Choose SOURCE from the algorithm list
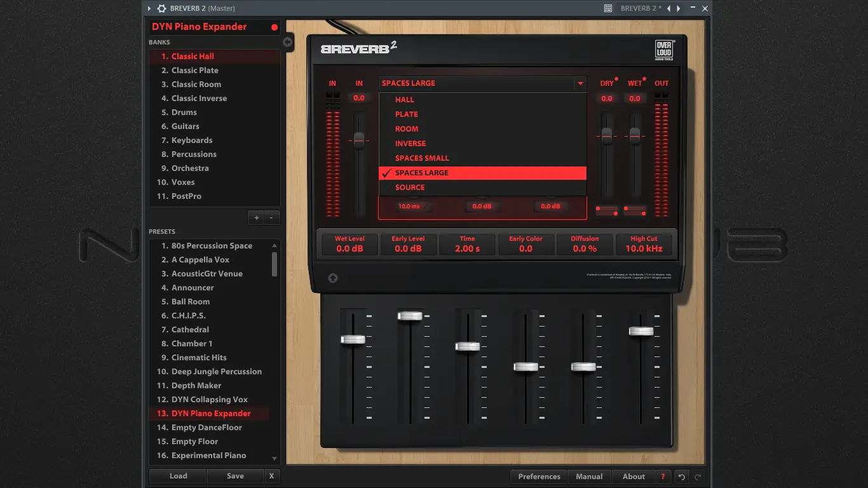Screen dimensions: 868x488 click(x=482, y=187)
